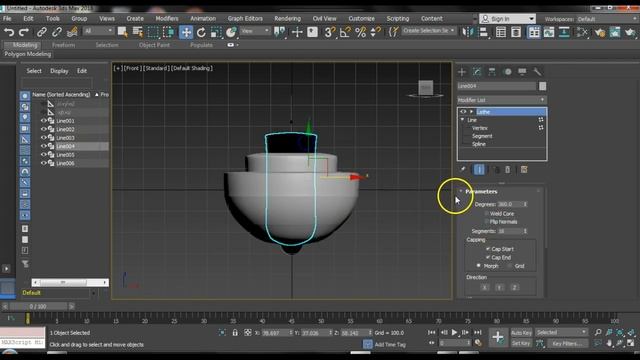
Task: Open the Workspaces Default dropdown
Action: click(606, 19)
